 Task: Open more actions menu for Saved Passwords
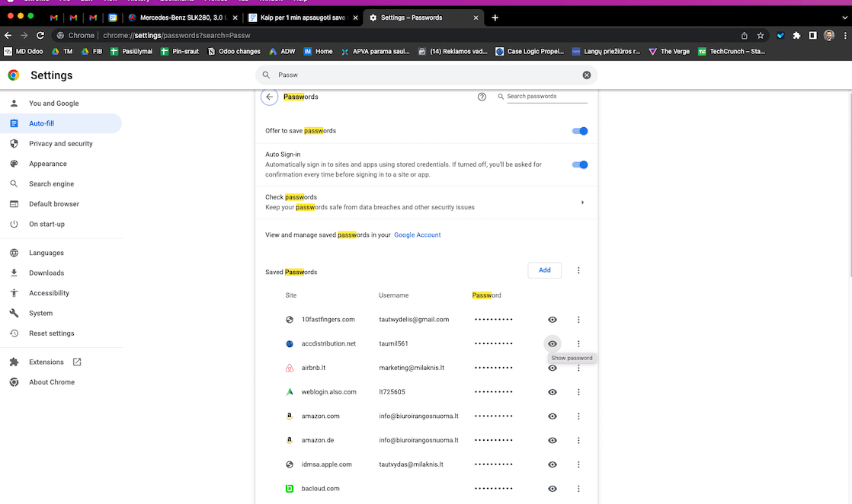[x=578, y=270]
